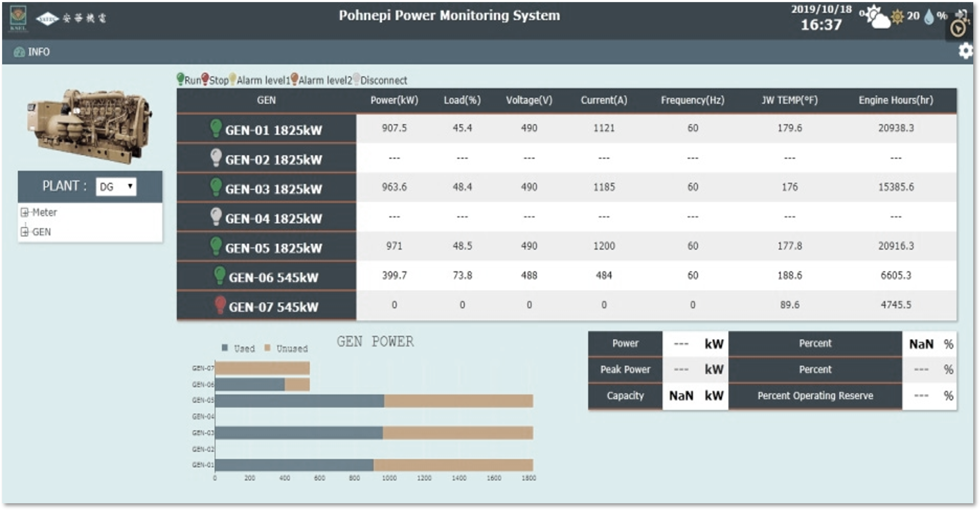Image resolution: width=980 pixels, height=510 pixels.
Task: Open the PLANT DG dropdown
Action: pyautogui.click(x=116, y=187)
